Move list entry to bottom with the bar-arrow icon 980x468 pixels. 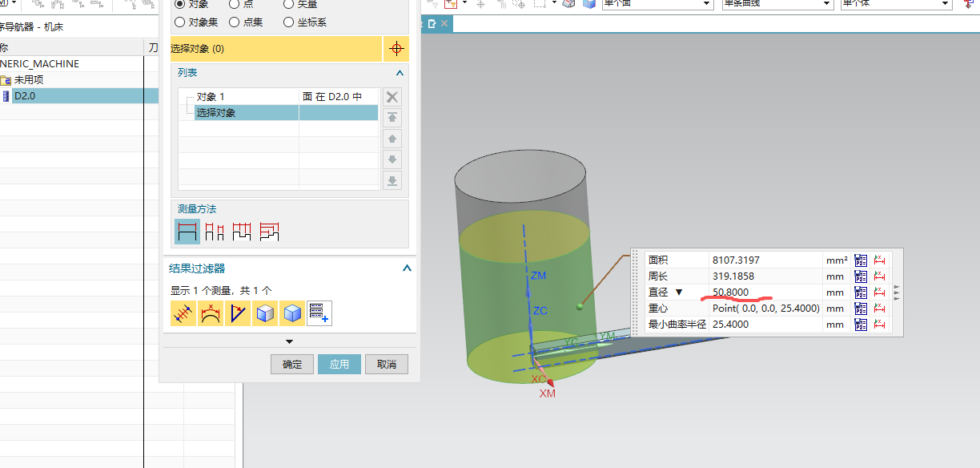coord(392,180)
